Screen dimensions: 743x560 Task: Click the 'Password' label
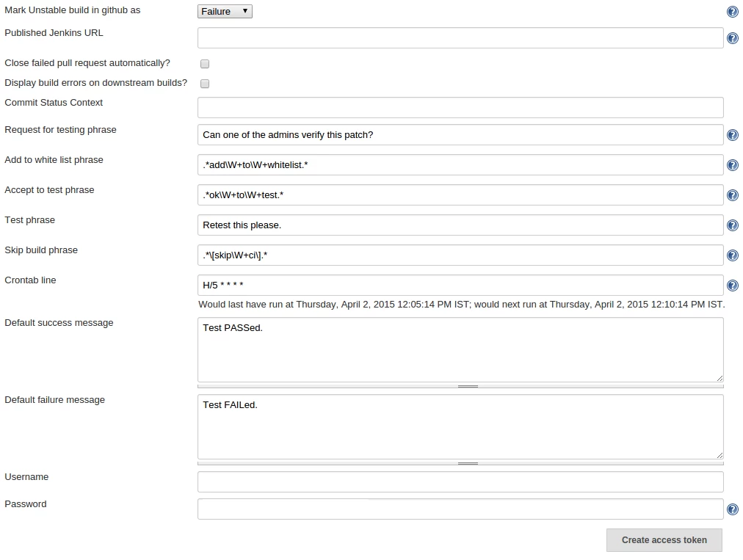pyautogui.click(x=26, y=504)
